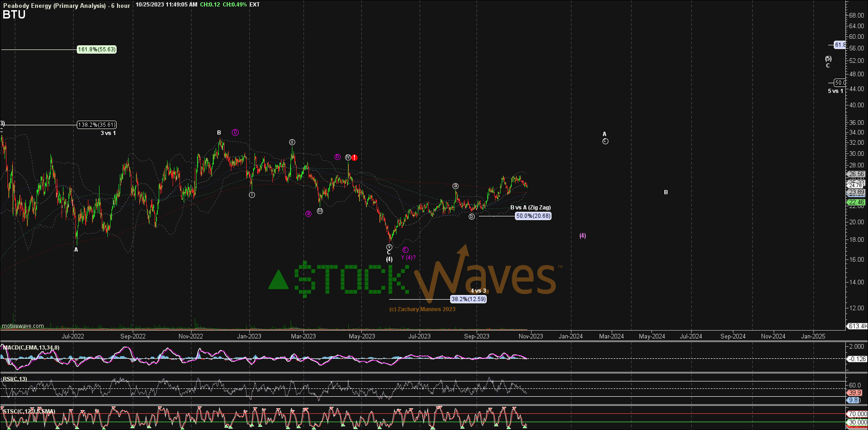
Task: Select the BTU ticker symbol
Action: pos(14,15)
